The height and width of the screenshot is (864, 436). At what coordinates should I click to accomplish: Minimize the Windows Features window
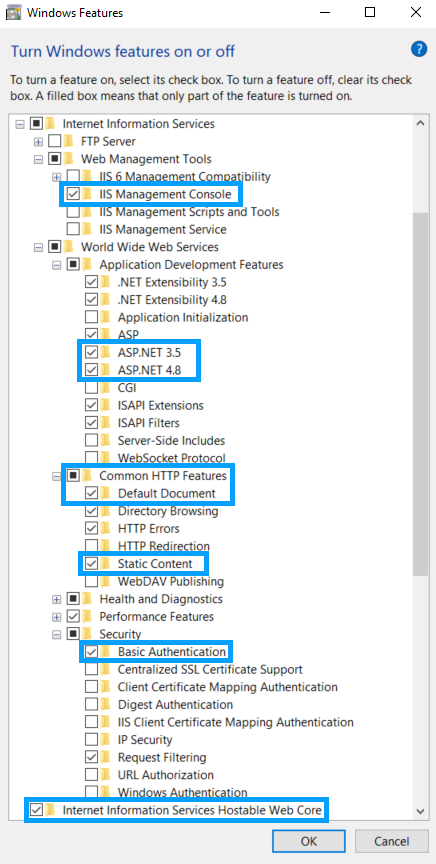(324, 12)
